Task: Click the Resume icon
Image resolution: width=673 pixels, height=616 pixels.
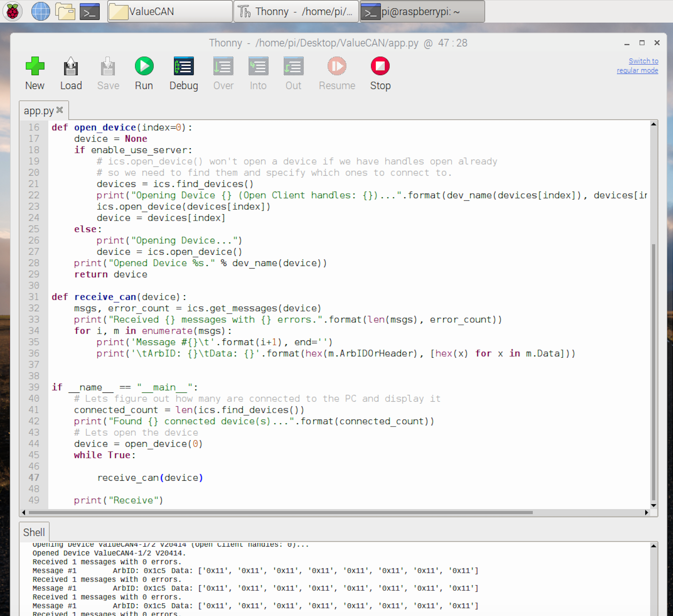Action: coord(337,66)
